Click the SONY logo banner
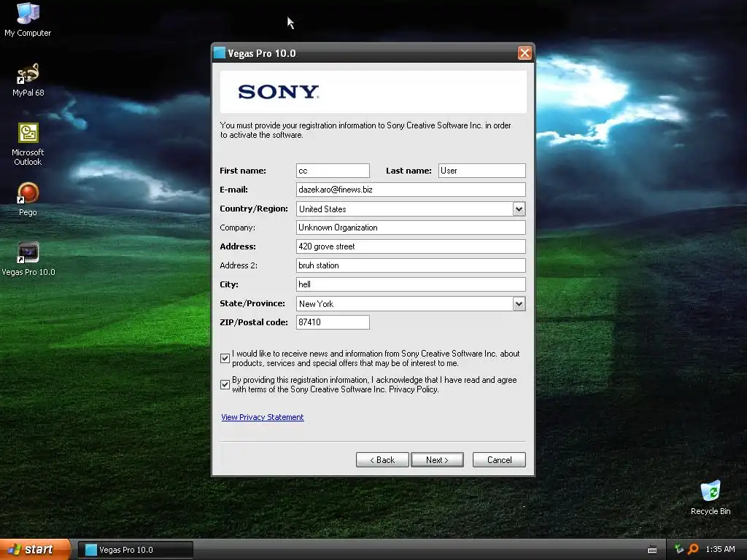Viewport: 747px width, 560px height. 373,92
